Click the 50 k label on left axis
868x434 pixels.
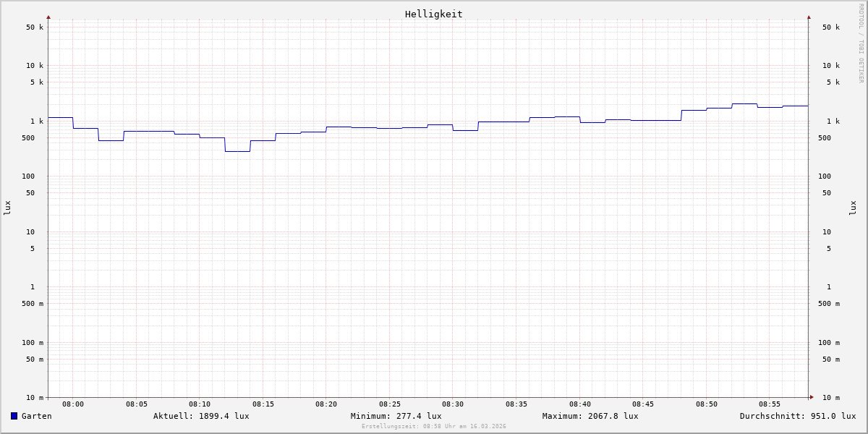pos(35,27)
